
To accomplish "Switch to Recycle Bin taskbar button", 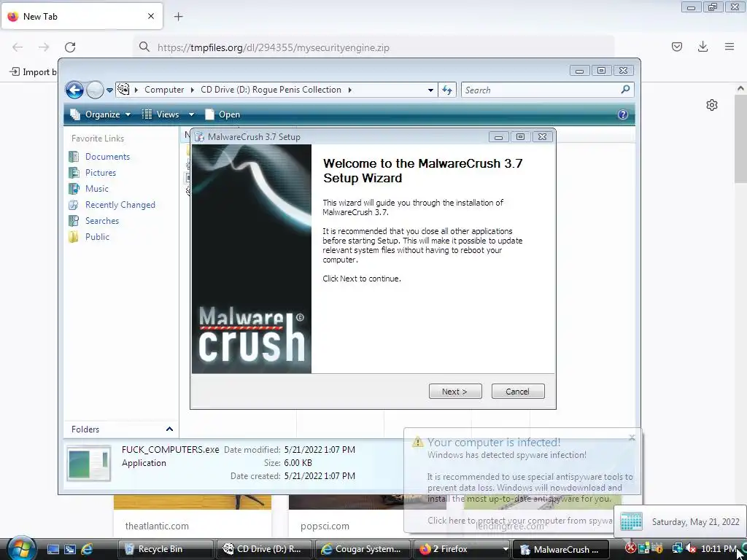I will pos(165,549).
